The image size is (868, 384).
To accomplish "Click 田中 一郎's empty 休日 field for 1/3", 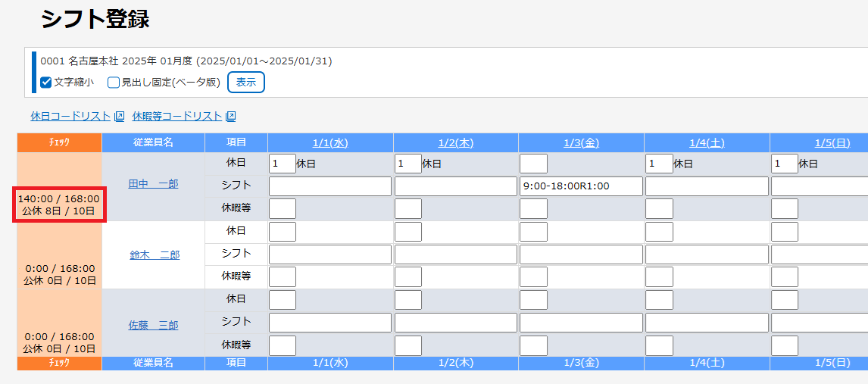I will (533, 164).
